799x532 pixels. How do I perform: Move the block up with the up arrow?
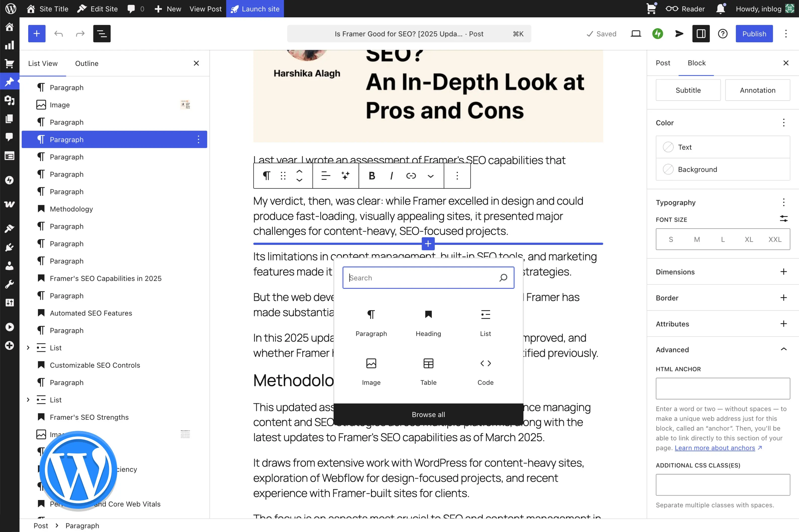pos(299,171)
